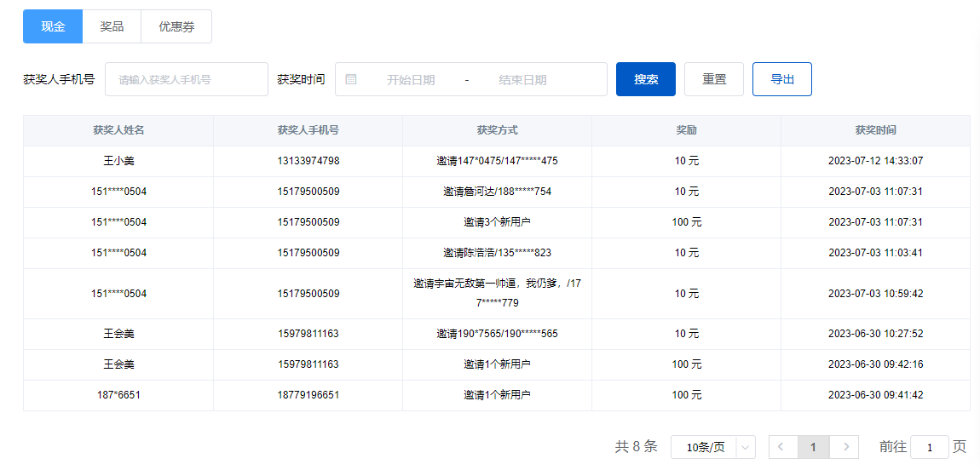
Task: Select page number 1 in pagination
Action: (x=814, y=447)
